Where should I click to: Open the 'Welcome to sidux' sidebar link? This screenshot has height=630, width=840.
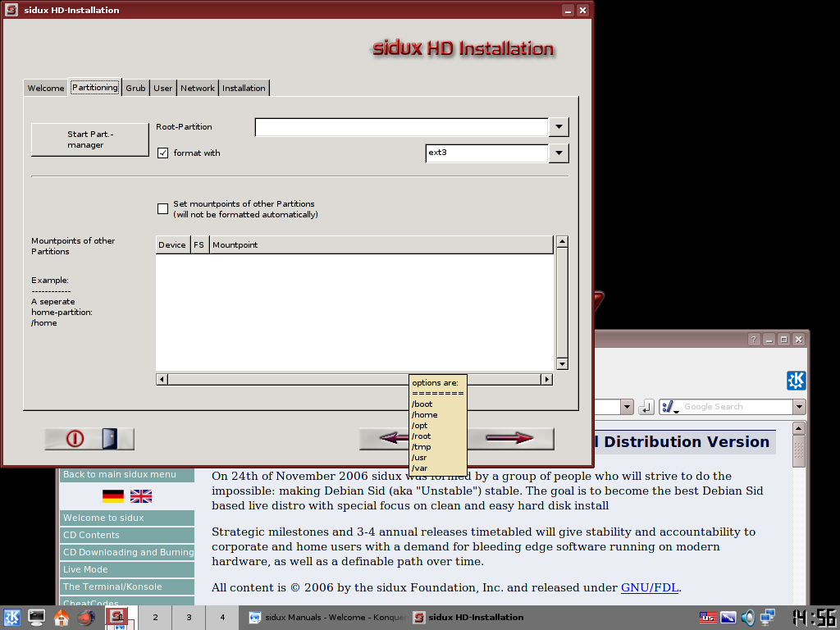pyautogui.click(x=127, y=518)
